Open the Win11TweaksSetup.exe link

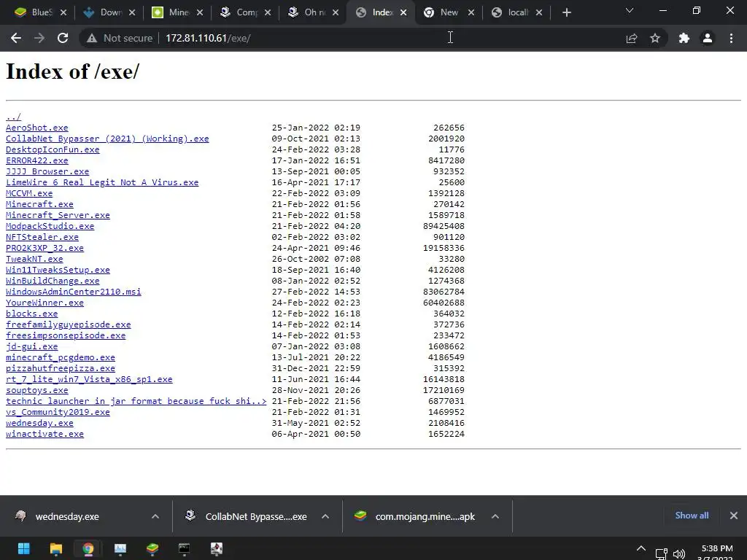click(x=58, y=270)
